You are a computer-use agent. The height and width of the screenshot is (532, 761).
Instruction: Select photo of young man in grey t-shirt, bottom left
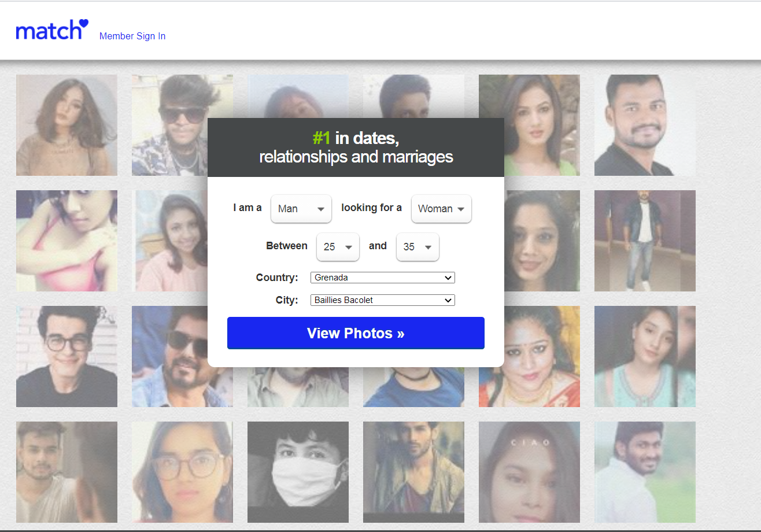[x=67, y=472]
